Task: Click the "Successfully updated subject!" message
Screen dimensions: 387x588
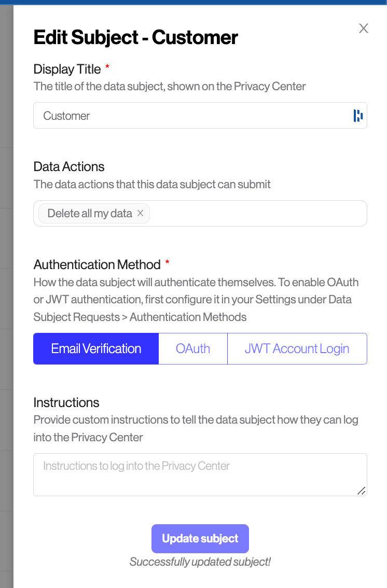Action: coord(200,562)
